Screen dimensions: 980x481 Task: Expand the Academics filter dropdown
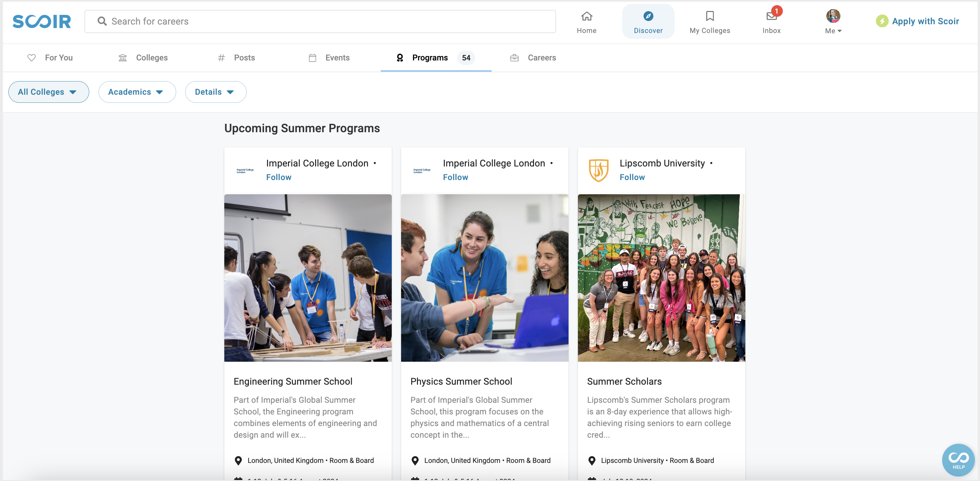137,92
